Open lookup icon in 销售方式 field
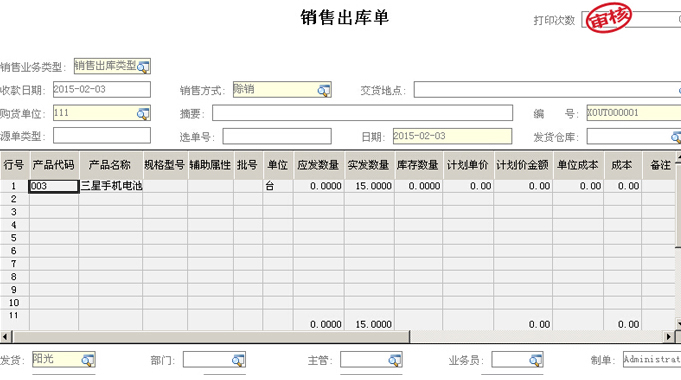The image size is (681, 380). pos(324,90)
